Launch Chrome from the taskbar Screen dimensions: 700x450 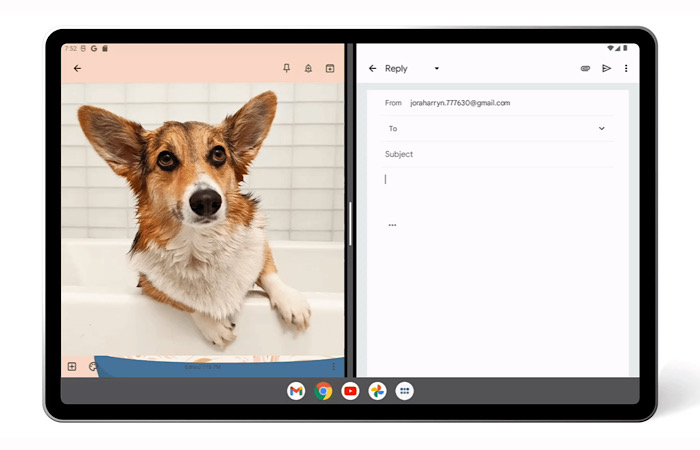coord(323,392)
